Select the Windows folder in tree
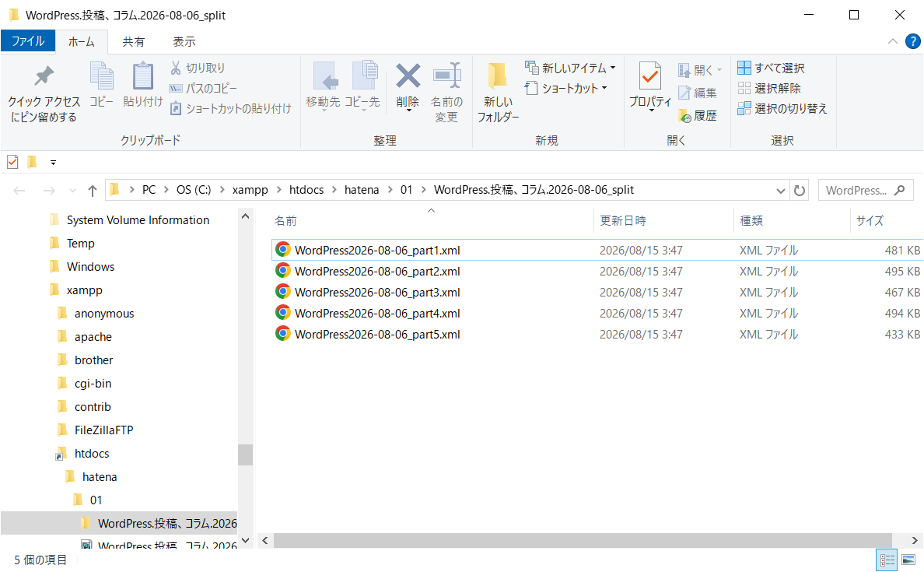Viewport: 924px width, 572px height. point(90,266)
